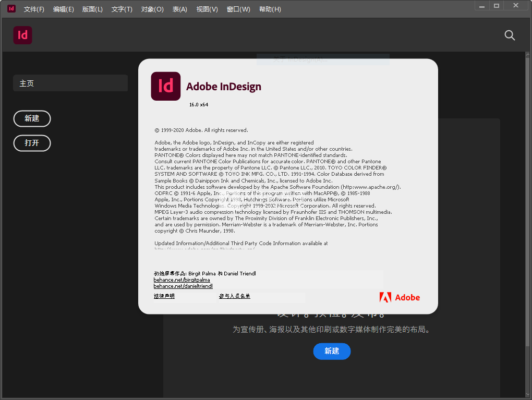Click the InDesign home logo icon
This screenshot has height=400, width=532.
[x=23, y=35]
